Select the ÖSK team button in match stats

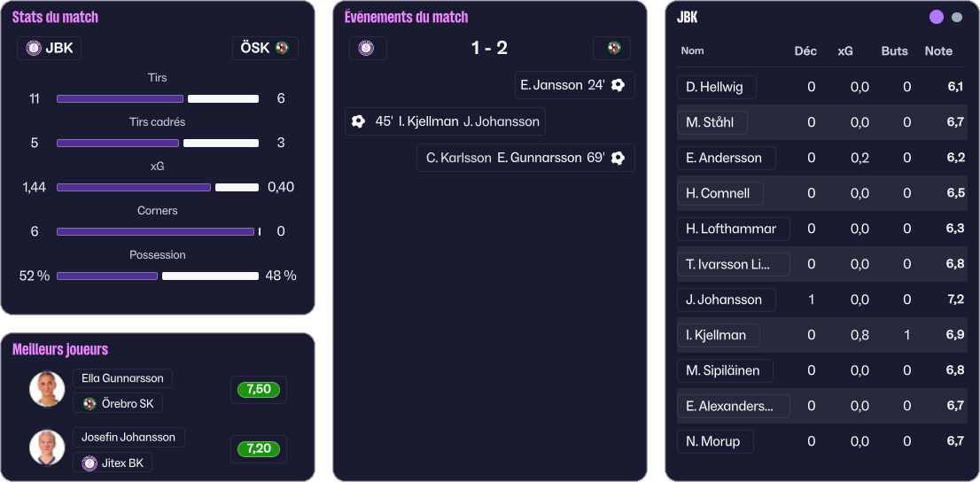[265, 48]
